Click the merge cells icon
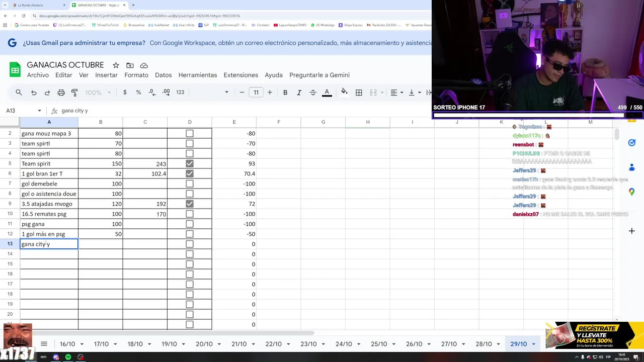 click(x=373, y=93)
